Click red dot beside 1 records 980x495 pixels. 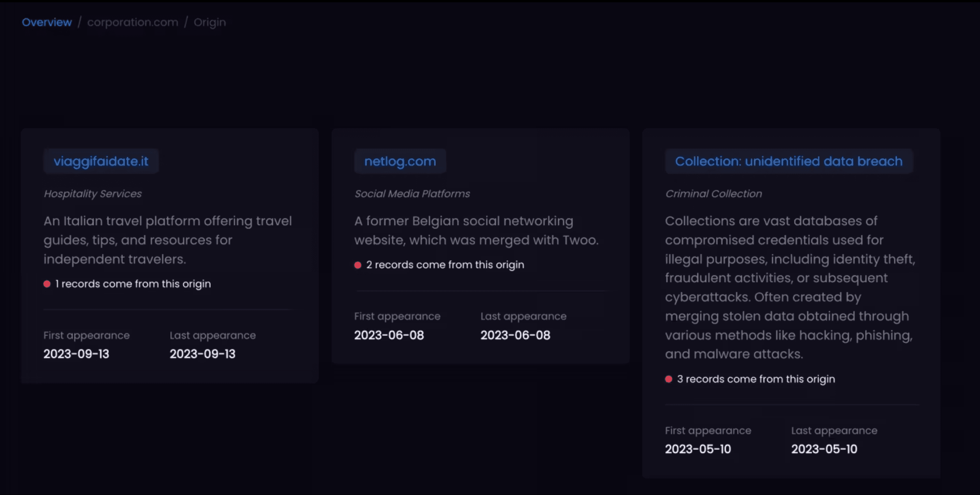coord(47,284)
